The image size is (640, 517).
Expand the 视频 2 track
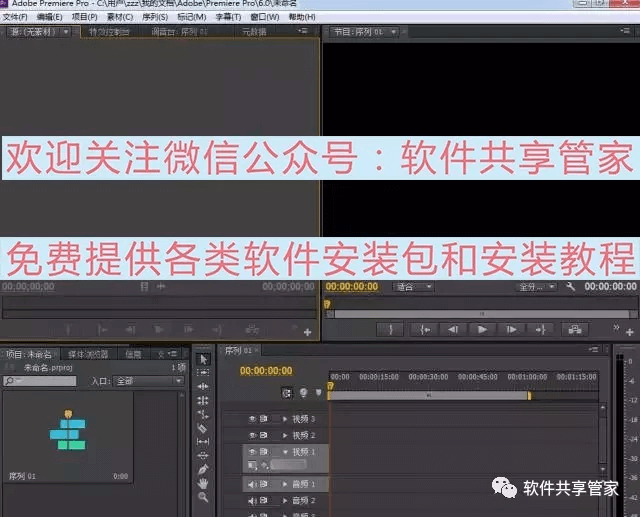[x=285, y=435]
